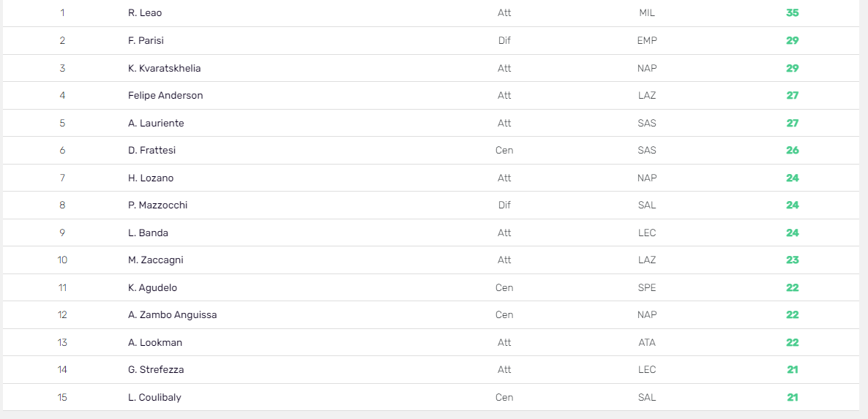Click D. Frattesi player name
This screenshot has height=419, width=868.
(x=151, y=151)
